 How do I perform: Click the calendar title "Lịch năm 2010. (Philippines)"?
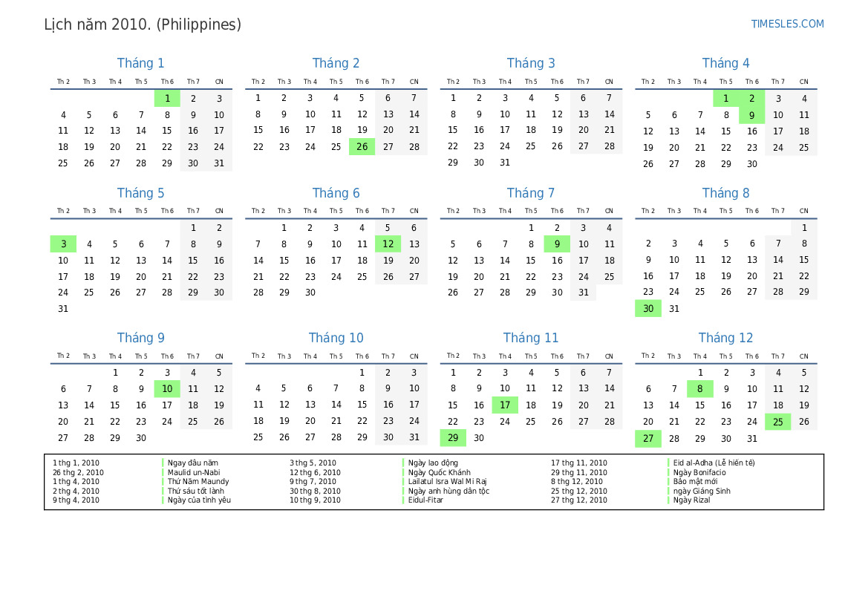[x=143, y=25]
